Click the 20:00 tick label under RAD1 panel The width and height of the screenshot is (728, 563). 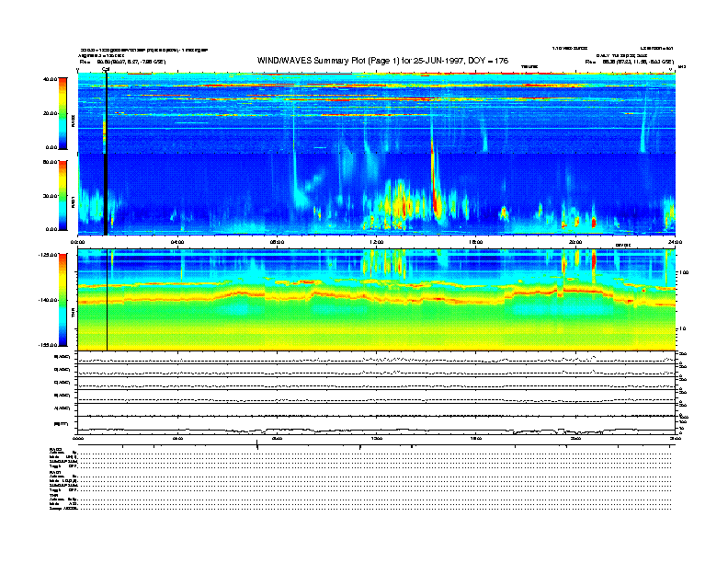[x=575, y=242]
